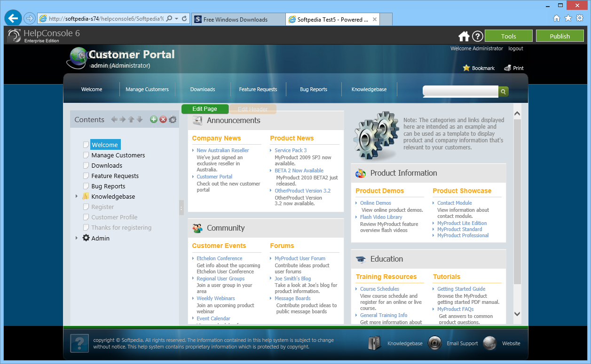Screen dimensions: 591x364
Task: Select Welcome in Contents tree
Action: (105, 145)
